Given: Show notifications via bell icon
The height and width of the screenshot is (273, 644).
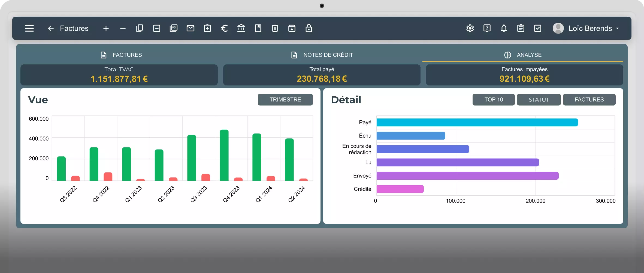Looking at the screenshot, I should tap(504, 28).
